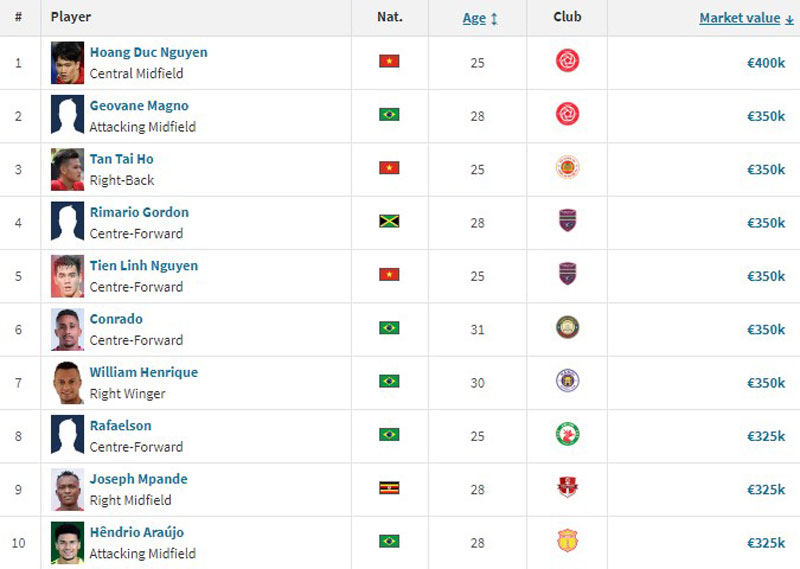Open Hoang Duc Nguyen's player profile
800x569 pixels.
pyautogui.click(x=148, y=53)
